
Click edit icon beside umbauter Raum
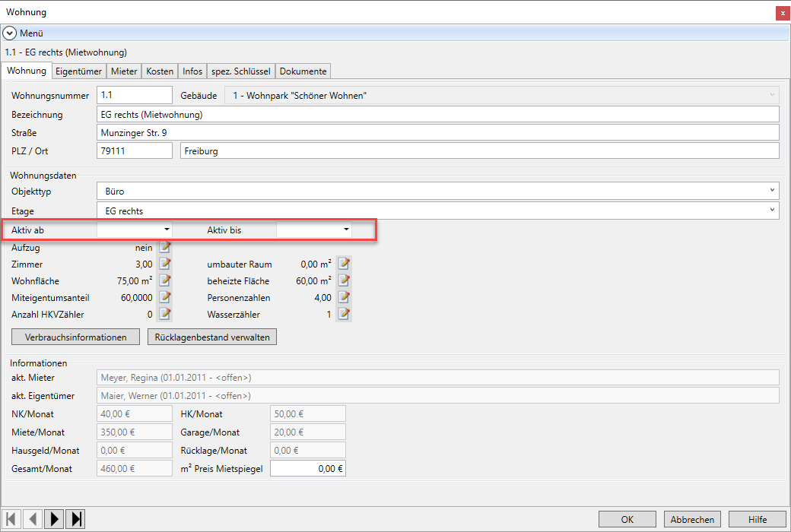pyautogui.click(x=344, y=264)
